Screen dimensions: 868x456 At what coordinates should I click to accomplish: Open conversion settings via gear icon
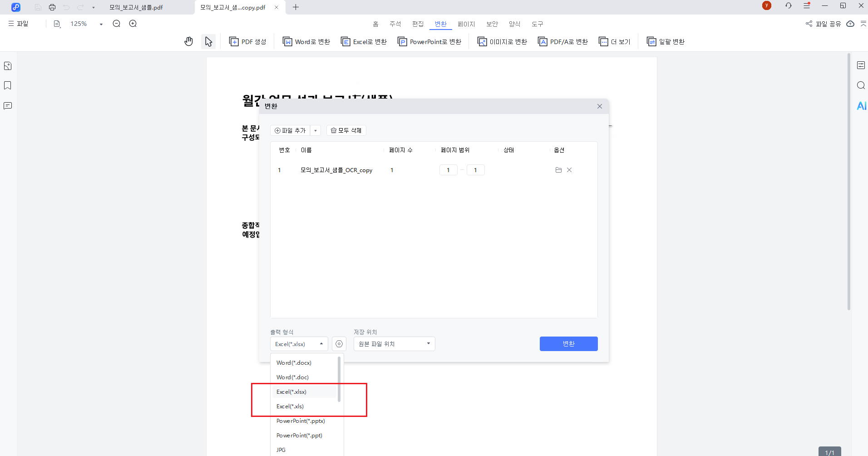pyautogui.click(x=339, y=344)
